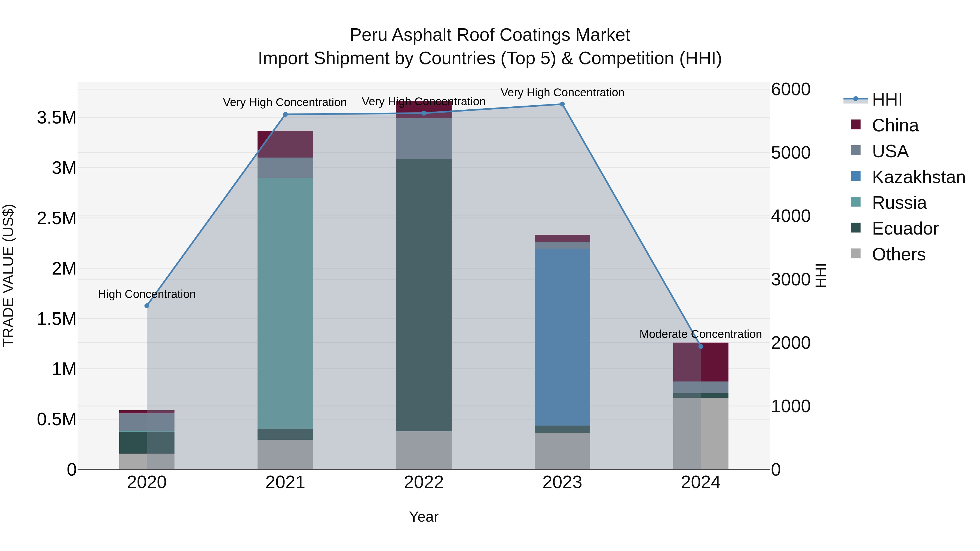Toggle the USA legend entry
The width and height of the screenshot is (980, 551).
(x=880, y=151)
